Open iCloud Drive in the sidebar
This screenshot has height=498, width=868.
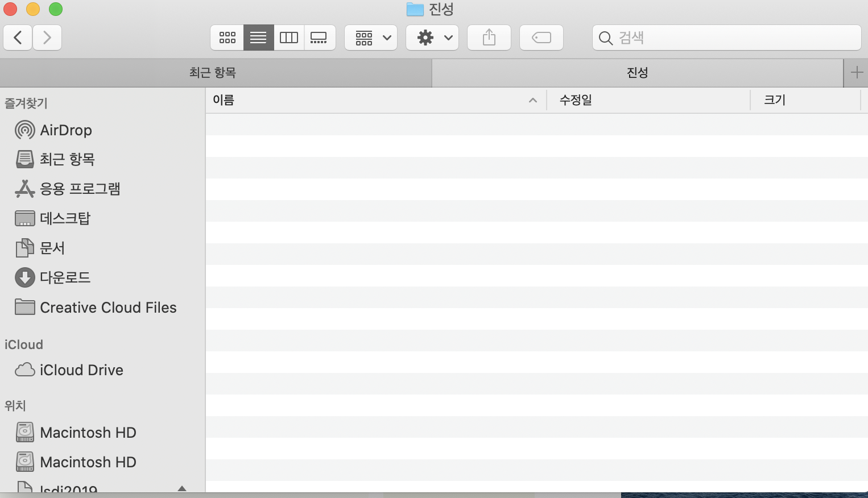102,370
